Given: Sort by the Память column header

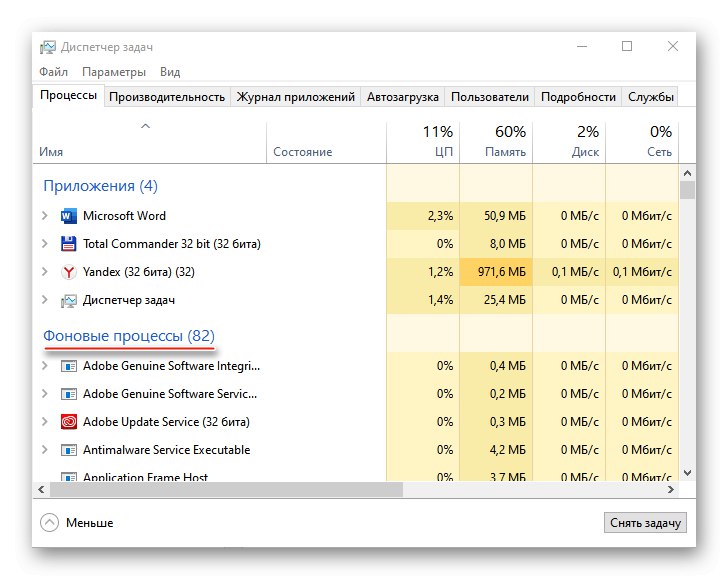Looking at the screenshot, I should tap(495, 143).
